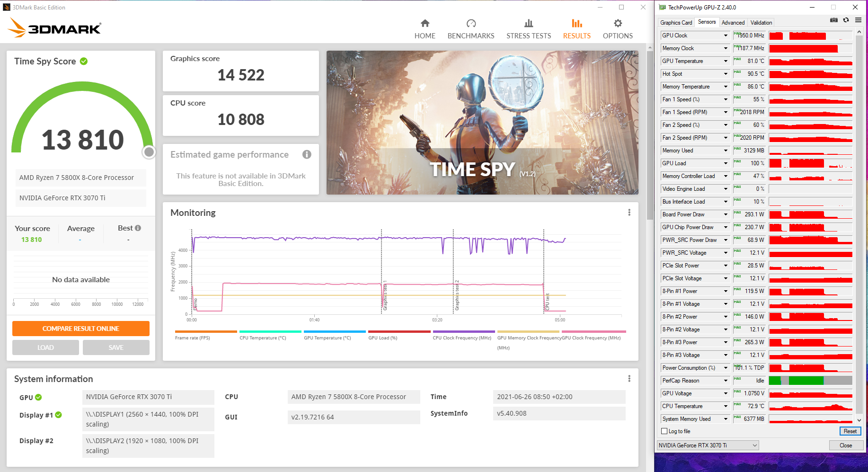The width and height of the screenshot is (868, 472).
Task: Click the GPU-Z screenshot camera icon
Action: pos(834,20)
